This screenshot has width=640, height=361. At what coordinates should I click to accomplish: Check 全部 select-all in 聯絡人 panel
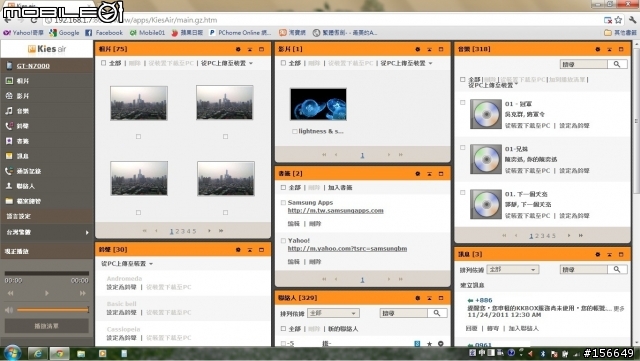(283, 329)
